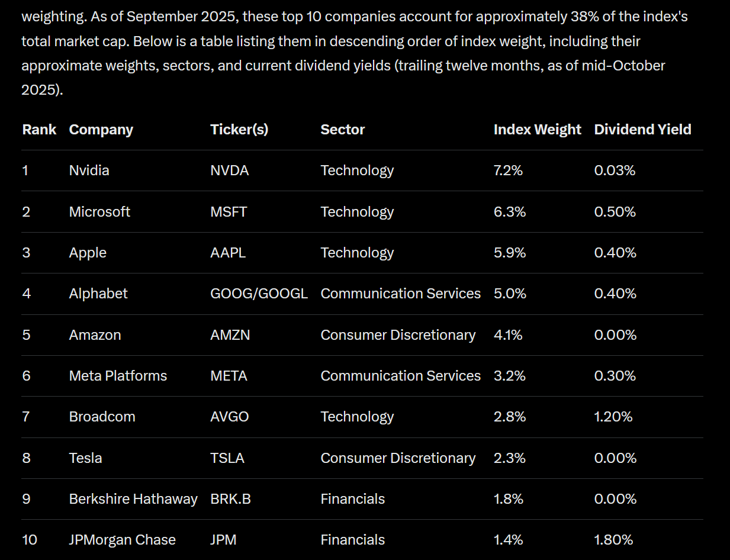Click Broadcom's 1.20% dividend yield

(x=613, y=417)
